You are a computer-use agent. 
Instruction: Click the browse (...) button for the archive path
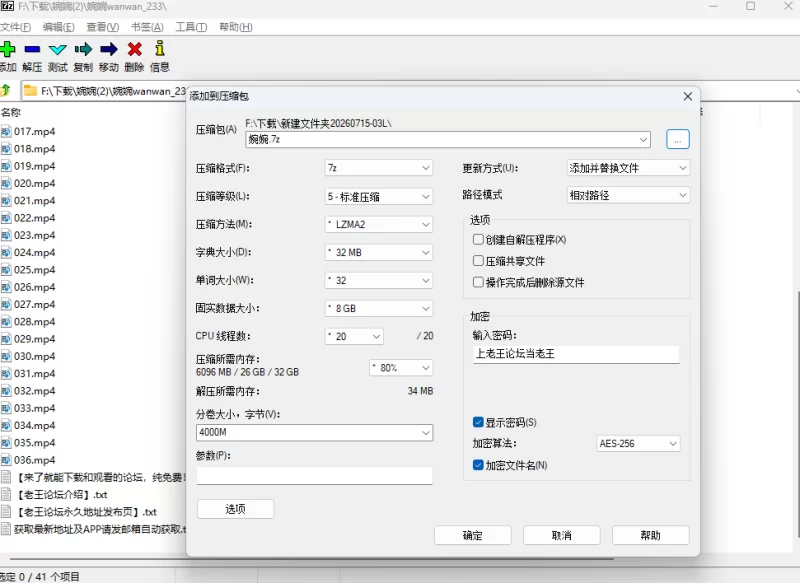pos(678,139)
